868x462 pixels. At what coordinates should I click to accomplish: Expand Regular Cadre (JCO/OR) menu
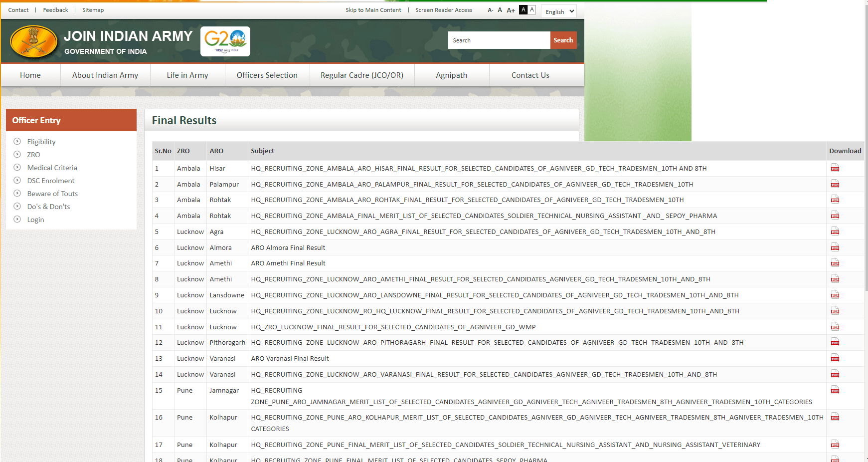pyautogui.click(x=361, y=75)
